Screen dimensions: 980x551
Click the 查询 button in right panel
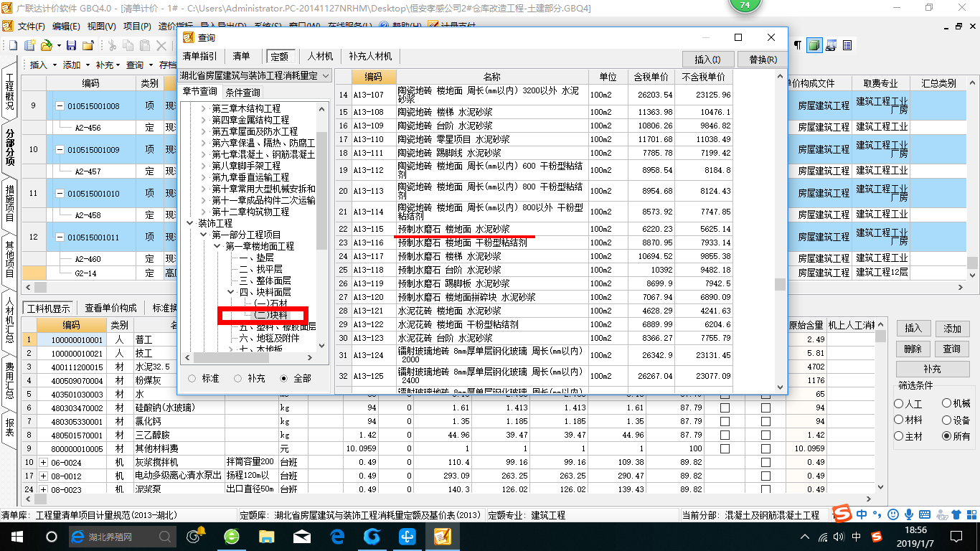click(952, 349)
